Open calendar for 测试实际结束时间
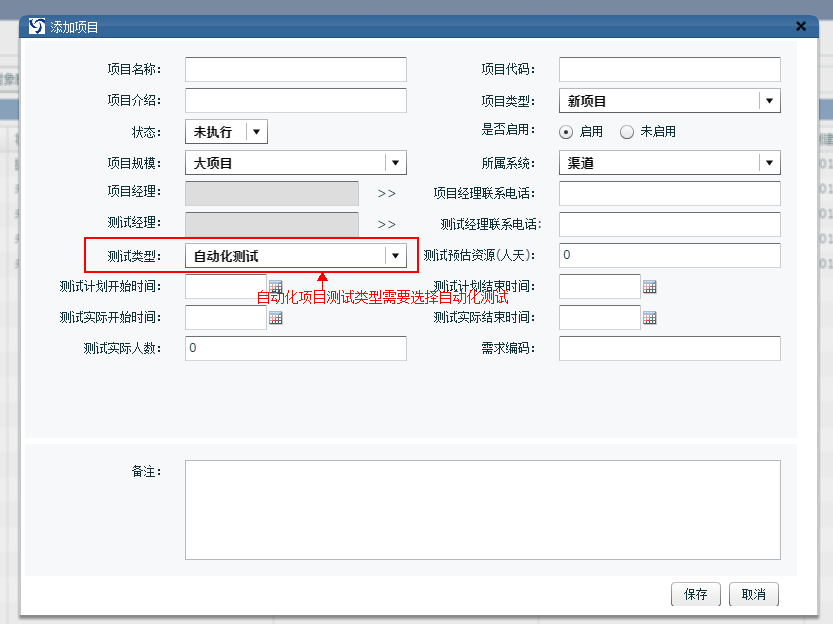The height and width of the screenshot is (624, 833). 649,318
